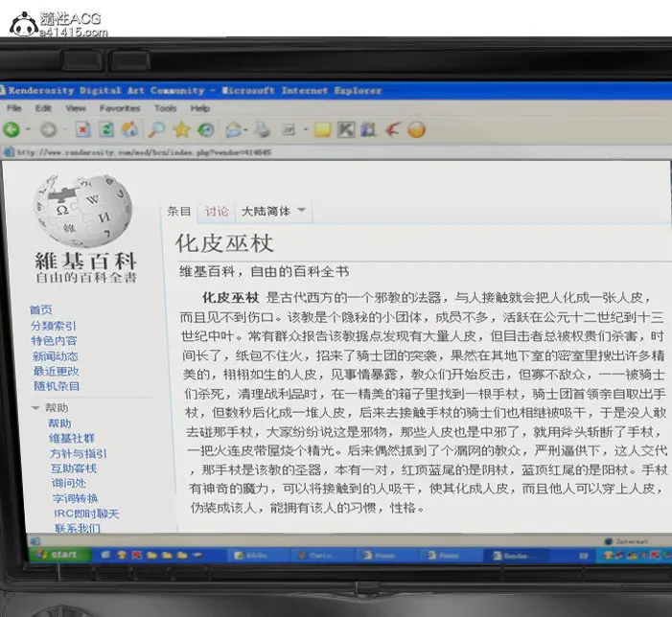This screenshot has width=672, height=617.
Task: Select the 条目 tab
Action: 179,211
